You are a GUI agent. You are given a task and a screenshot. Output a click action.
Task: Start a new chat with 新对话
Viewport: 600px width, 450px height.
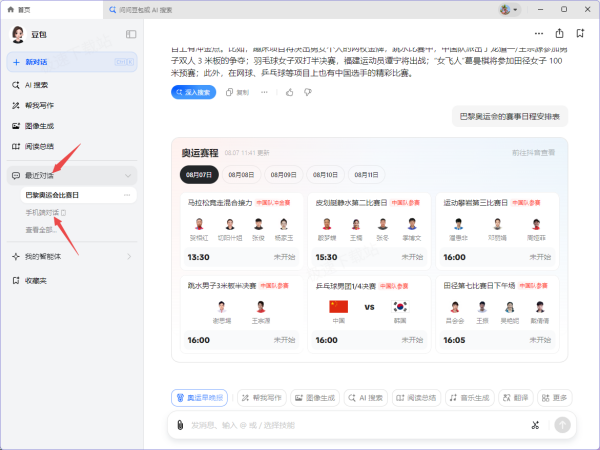[x=72, y=62]
